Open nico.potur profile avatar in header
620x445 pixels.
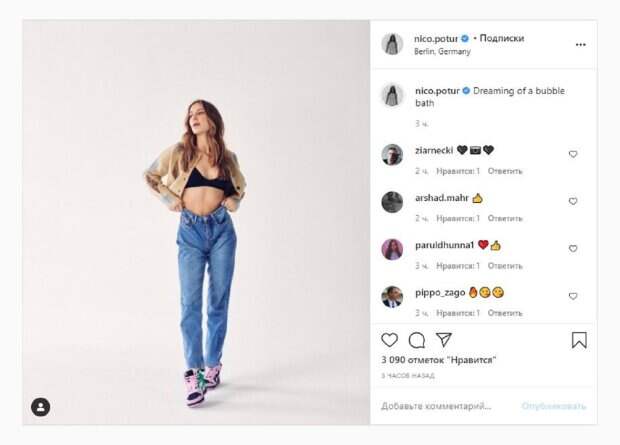[392, 44]
